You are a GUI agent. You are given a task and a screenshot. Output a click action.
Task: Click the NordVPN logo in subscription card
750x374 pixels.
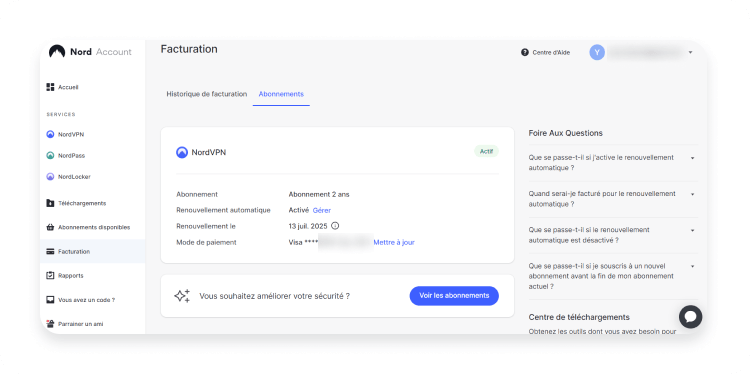182,153
